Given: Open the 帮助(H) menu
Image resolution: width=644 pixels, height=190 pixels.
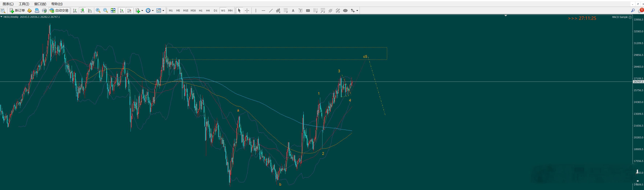Looking at the screenshot, I should pos(57,4).
